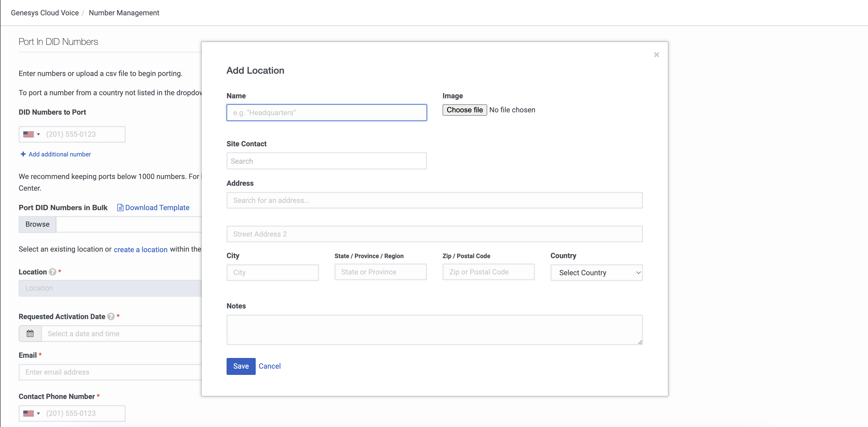This screenshot has width=868, height=427.
Task: Click Number Management breadcrumb
Action: coord(124,13)
